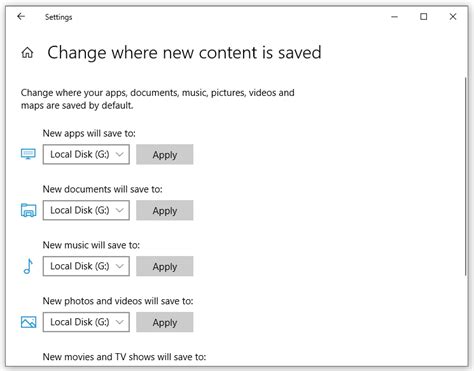Open the new documents drive dropdown
Image resolution: width=474 pixels, height=371 pixels.
pos(86,210)
